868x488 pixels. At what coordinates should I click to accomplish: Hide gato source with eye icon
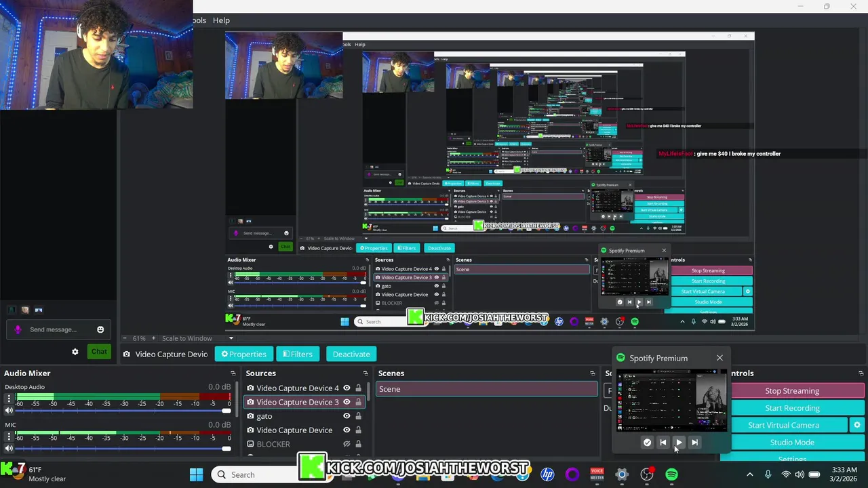(347, 416)
